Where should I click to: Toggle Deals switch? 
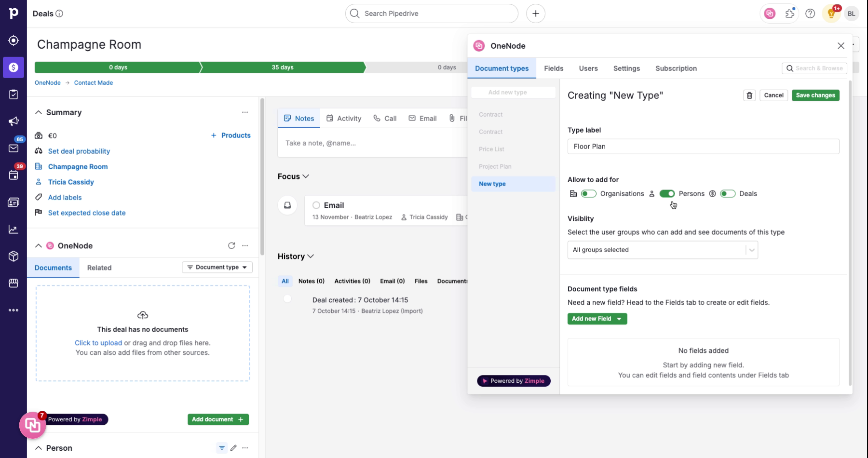[x=728, y=193]
